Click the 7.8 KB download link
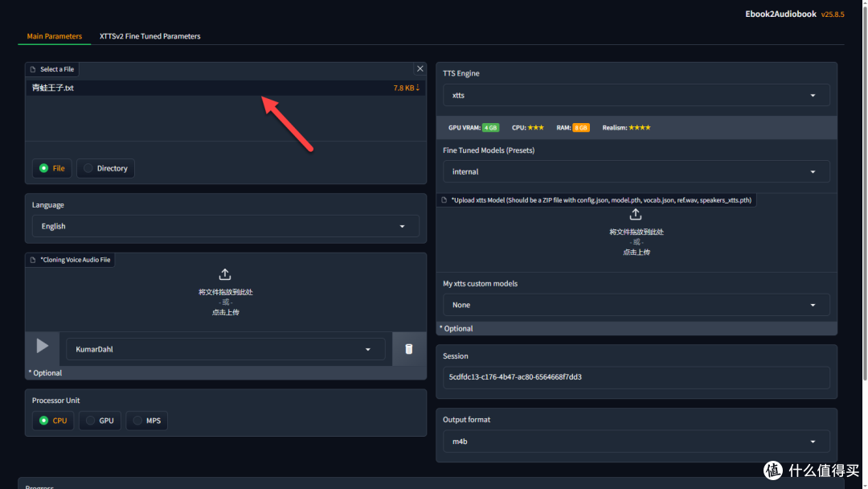868x489 pixels. (406, 88)
